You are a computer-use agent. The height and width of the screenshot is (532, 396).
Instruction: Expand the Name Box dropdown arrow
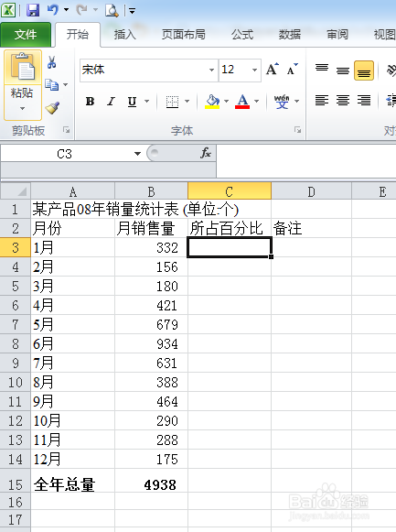pos(137,154)
